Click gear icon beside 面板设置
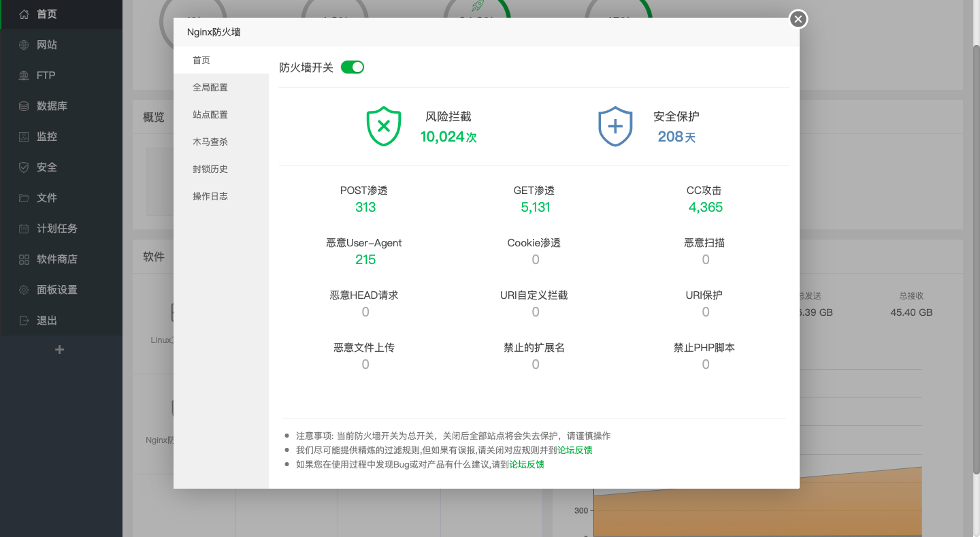 pos(24,290)
